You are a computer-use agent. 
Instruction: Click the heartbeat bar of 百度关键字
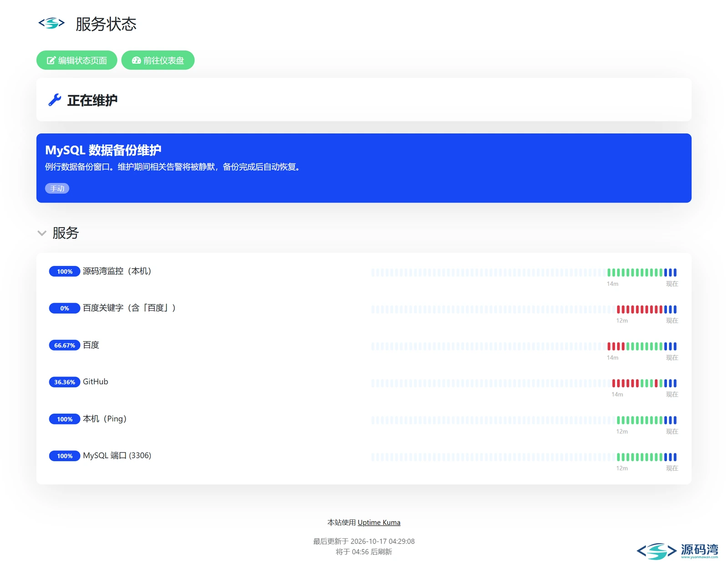(x=524, y=309)
